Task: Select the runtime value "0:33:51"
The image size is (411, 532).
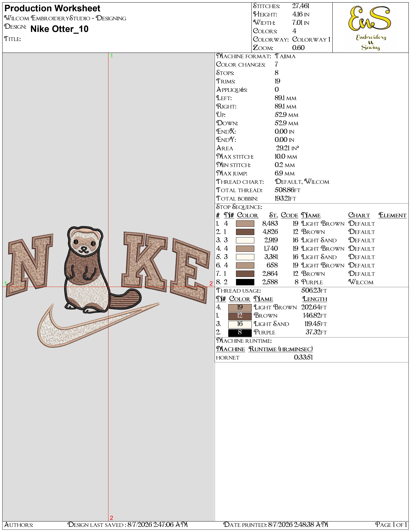Action: (x=303, y=357)
